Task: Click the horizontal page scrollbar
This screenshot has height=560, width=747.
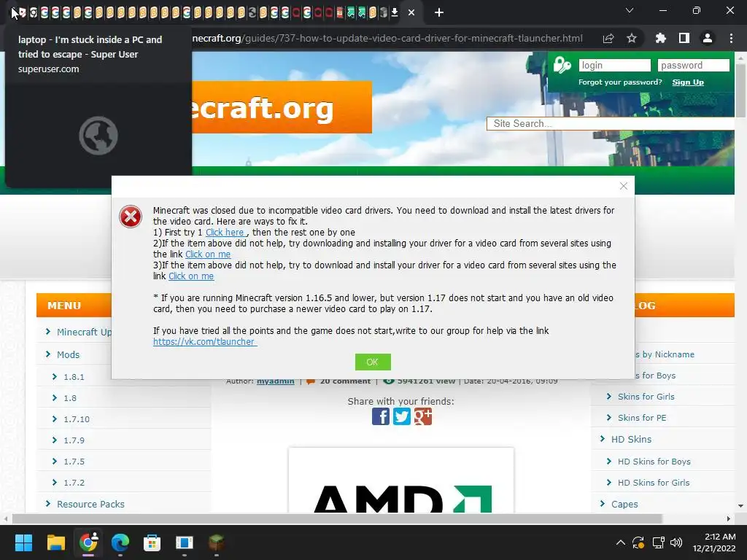Action: (337, 518)
